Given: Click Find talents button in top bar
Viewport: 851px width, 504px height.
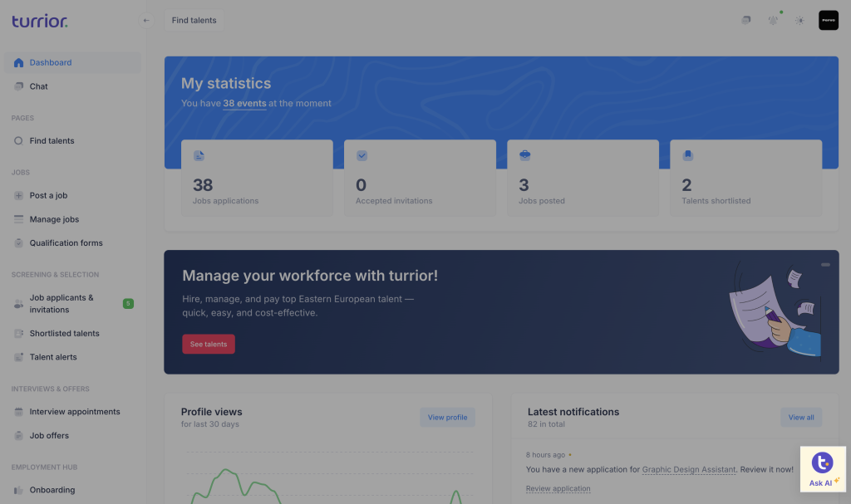Looking at the screenshot, I should (194, 21).
